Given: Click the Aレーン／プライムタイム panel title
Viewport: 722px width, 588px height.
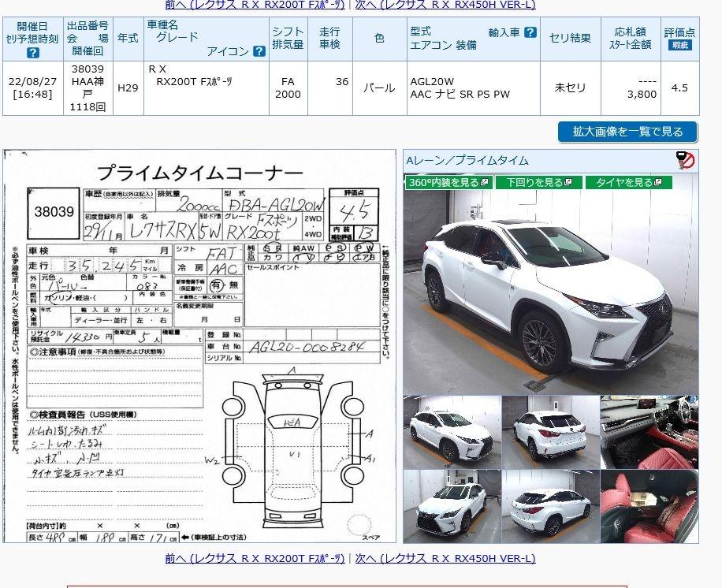Looking at the screenshot, I should tap(467, 161).
